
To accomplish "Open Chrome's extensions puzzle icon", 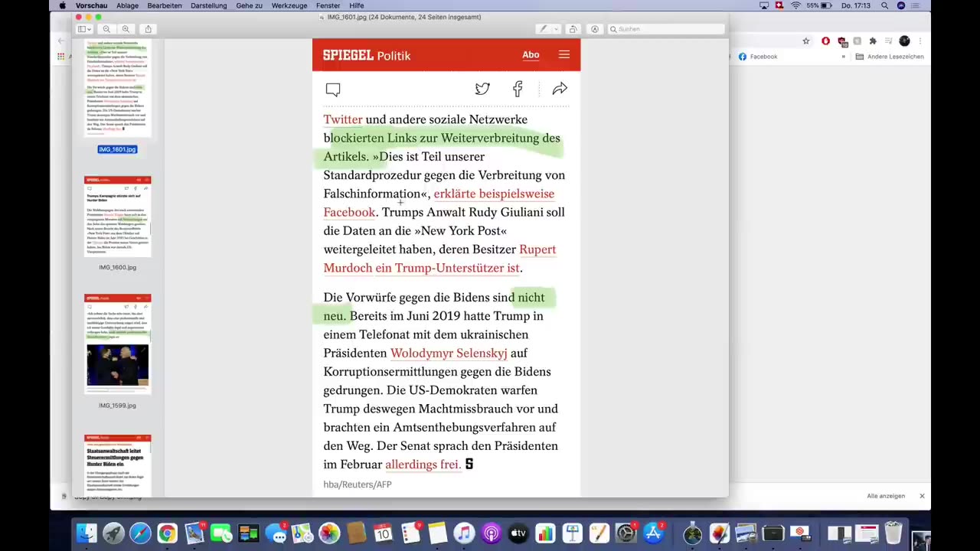I will [873, 41].
